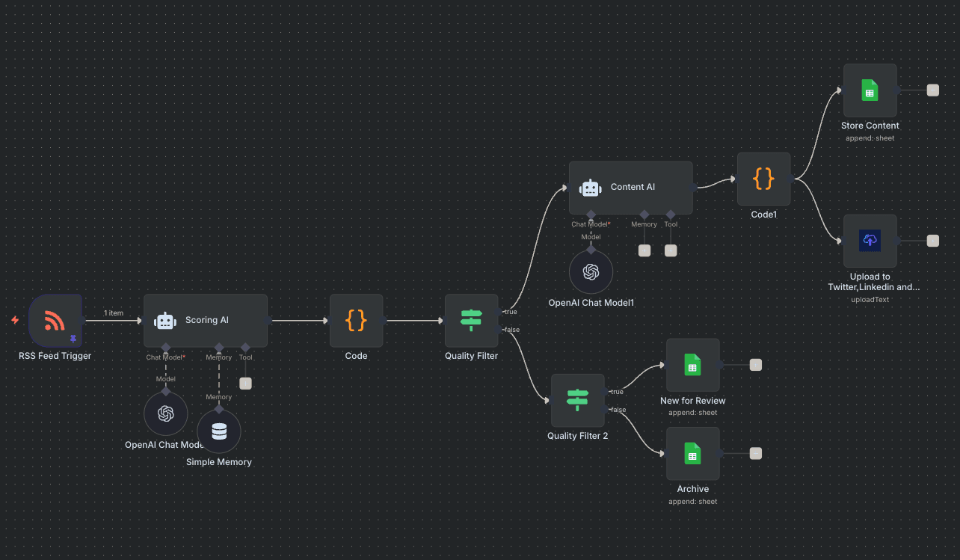Add a memory sub-node to Content AI

tap(644, 250)
